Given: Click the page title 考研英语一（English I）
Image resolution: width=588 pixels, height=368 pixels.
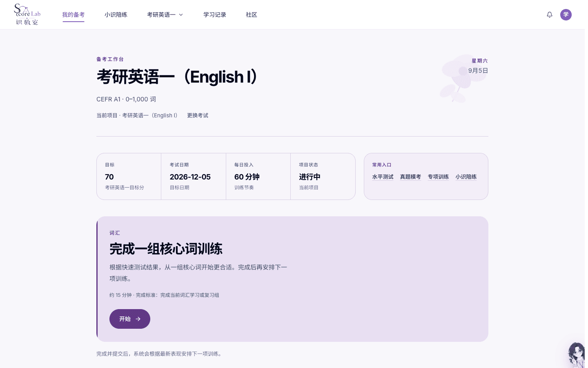Looking at the screenshot, I should [x=177, y=77].
